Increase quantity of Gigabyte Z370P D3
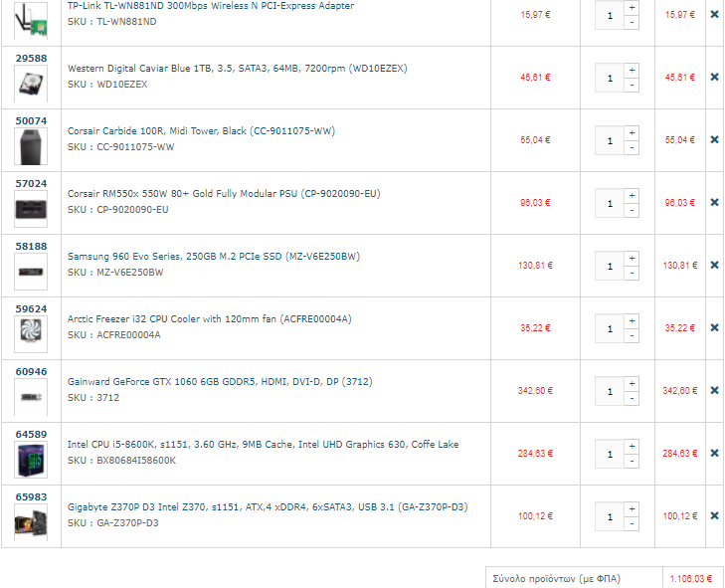Viewport: 725px width, 588px height. click(632, 508)
